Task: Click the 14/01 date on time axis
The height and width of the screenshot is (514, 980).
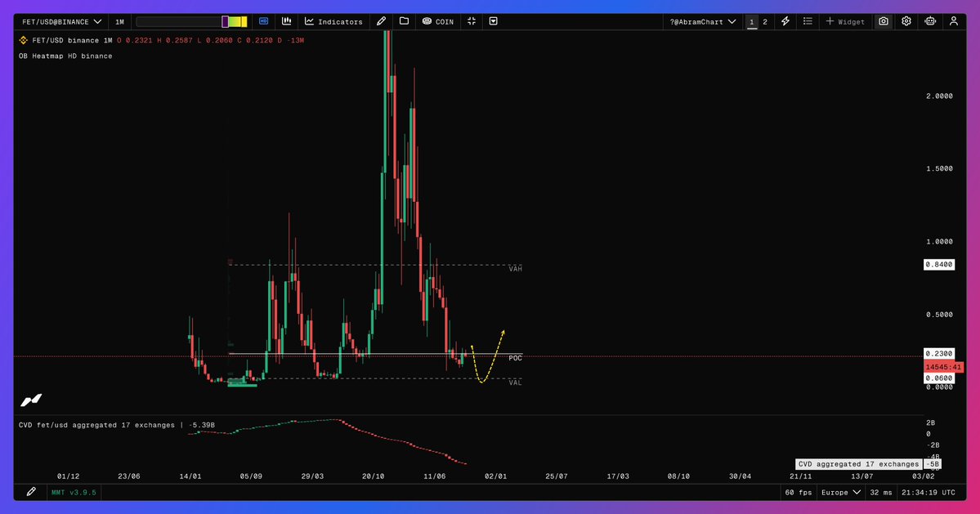Action: [190, 476]
